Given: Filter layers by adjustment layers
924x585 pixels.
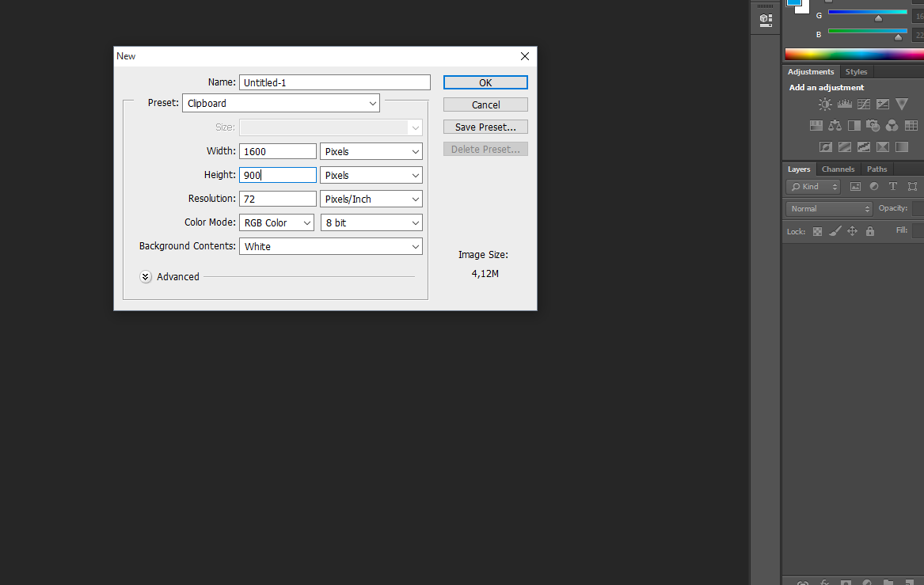Looking at the screenshot, I should (x=874, y=187).
